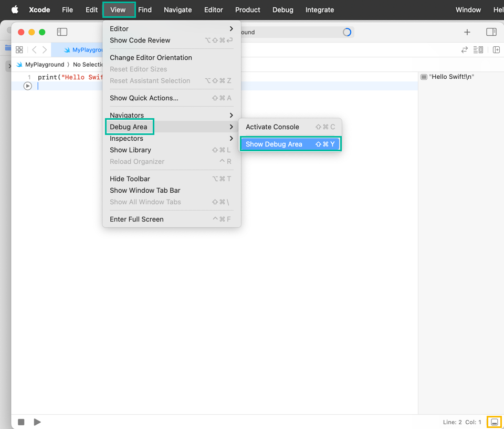Select Show Debug Area
Image resolution: width=504 pixels, height=429 pixels.
click(x=290, y=144)
